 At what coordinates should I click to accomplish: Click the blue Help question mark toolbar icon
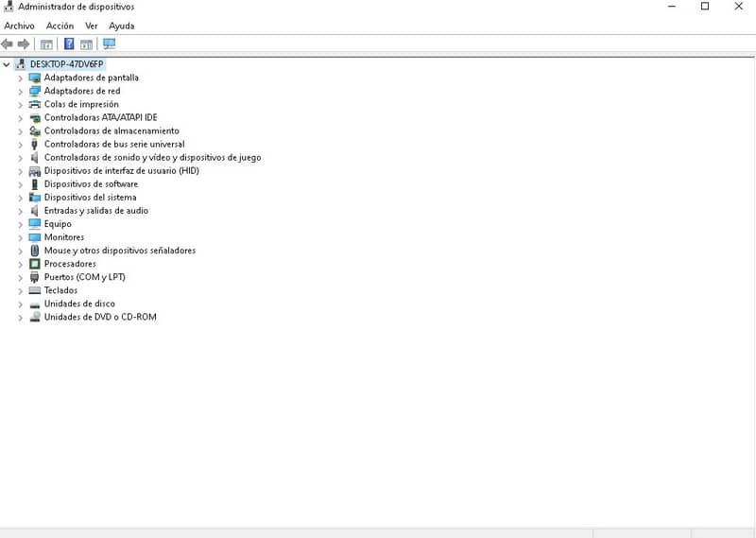[x=69, y=43]
